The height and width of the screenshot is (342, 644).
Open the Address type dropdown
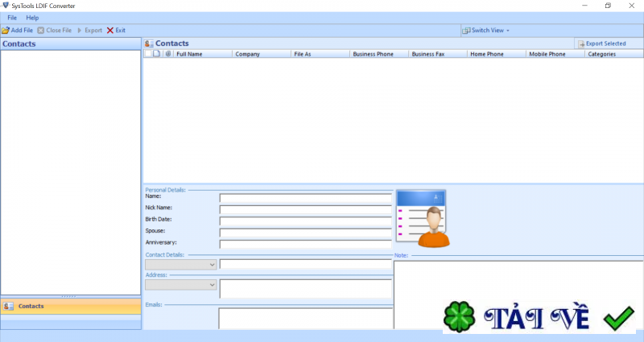point(180,285)
